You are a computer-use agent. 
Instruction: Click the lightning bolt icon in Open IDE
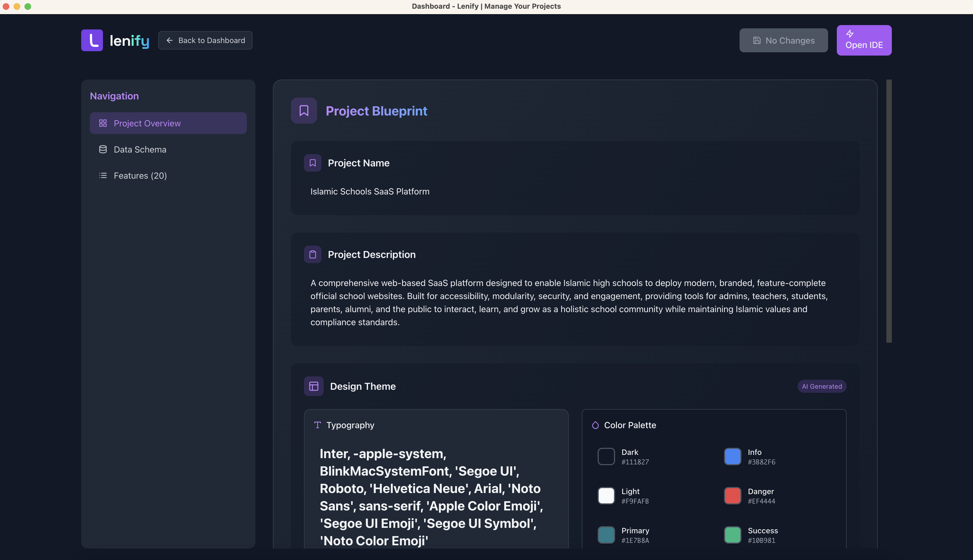point(850,34)
